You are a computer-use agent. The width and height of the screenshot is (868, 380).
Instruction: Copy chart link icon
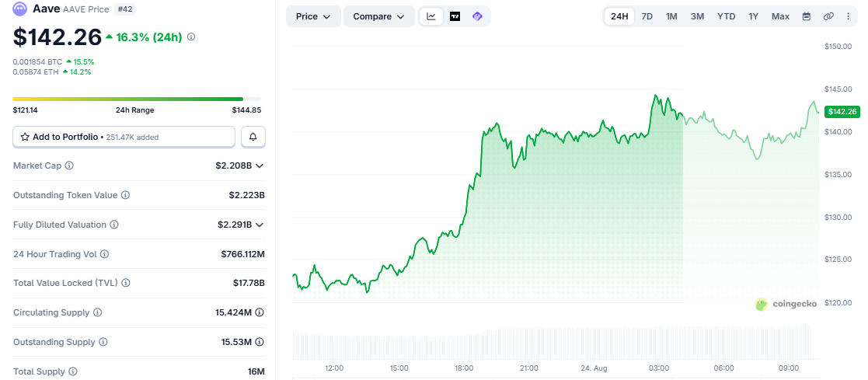click(x=828, y=16)
